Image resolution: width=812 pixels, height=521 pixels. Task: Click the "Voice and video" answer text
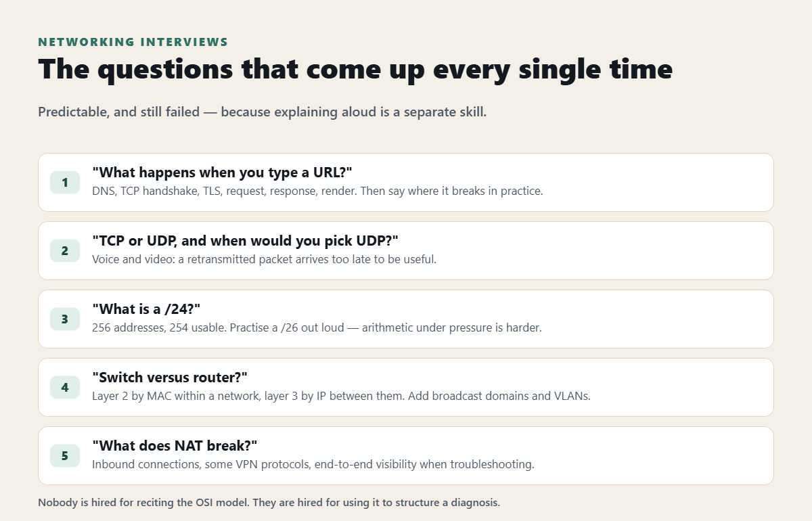pyautogui.click(x=264, y=260)
